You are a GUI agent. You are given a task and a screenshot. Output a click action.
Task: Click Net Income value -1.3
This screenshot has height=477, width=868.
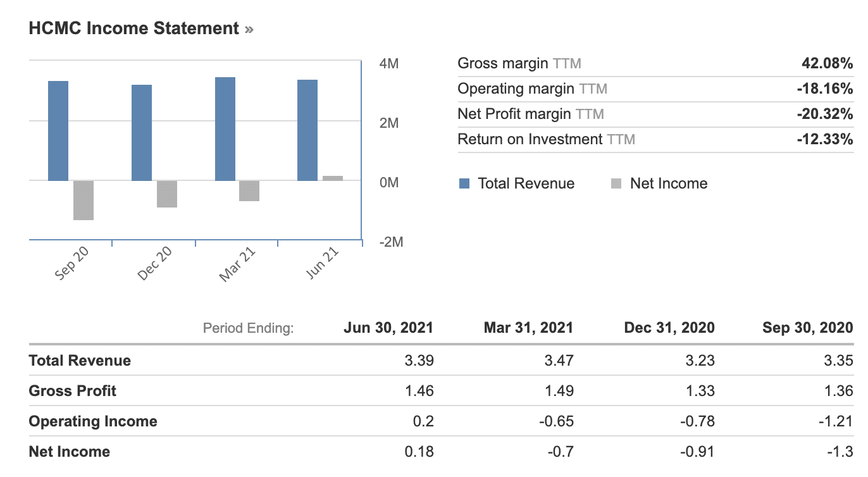pyautogui.click(x=841, y=452)
